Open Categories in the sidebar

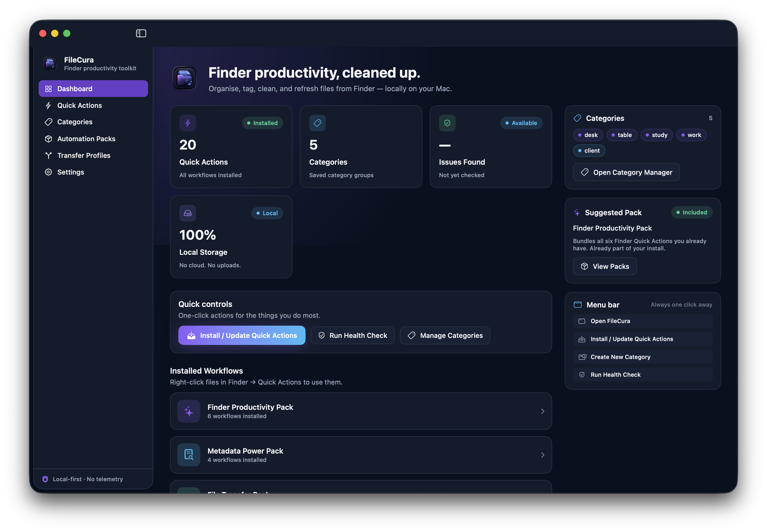(93, 122)
